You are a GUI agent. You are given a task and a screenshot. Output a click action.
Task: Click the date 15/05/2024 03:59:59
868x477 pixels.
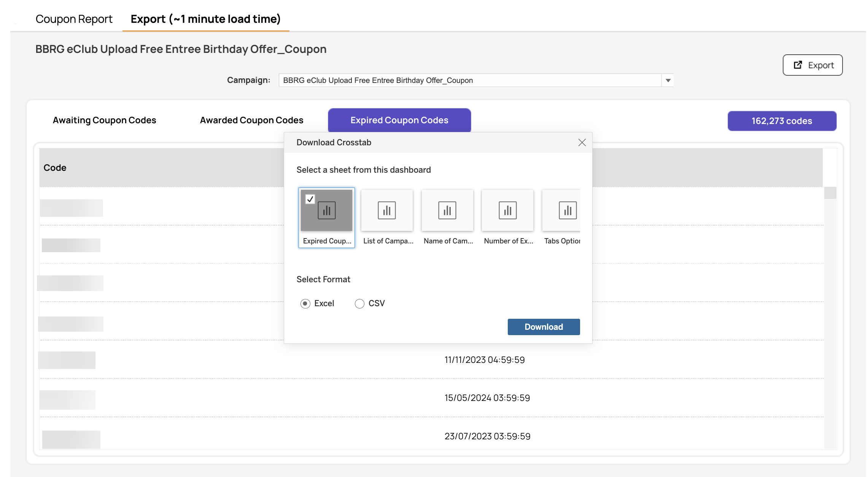tap(487, 398)
